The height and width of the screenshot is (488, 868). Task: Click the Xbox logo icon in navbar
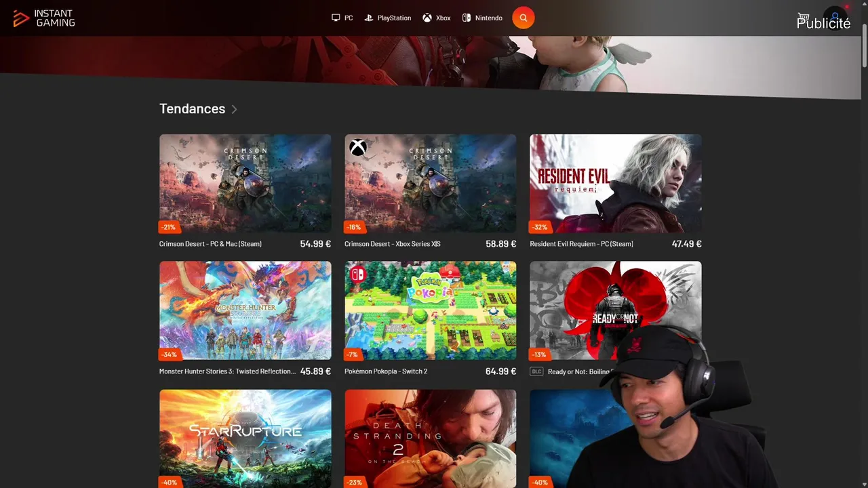click(x=427, y=18)
